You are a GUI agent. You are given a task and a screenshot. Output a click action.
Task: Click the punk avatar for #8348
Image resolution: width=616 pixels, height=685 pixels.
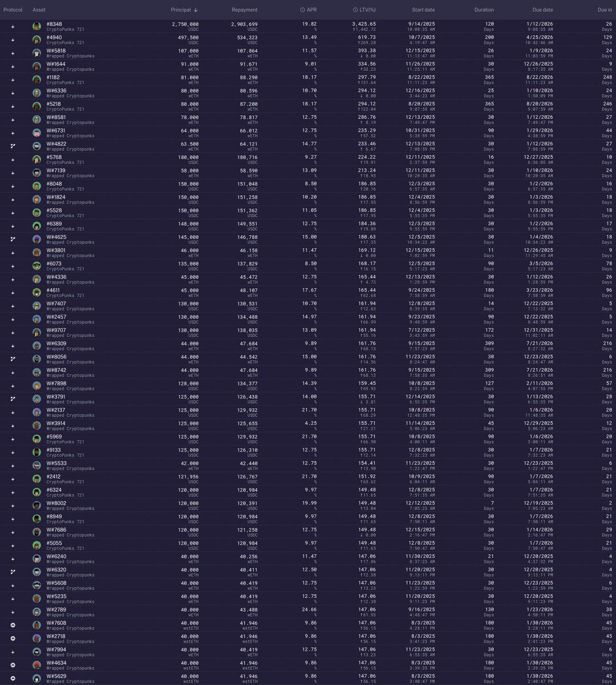pyautogui.click(x=37, y=26)
